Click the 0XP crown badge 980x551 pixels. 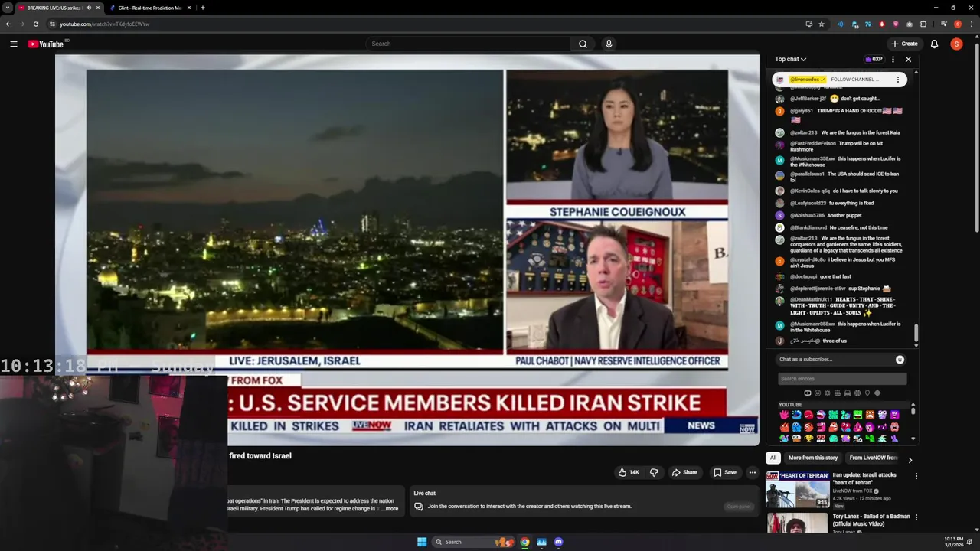pos(874,59)
